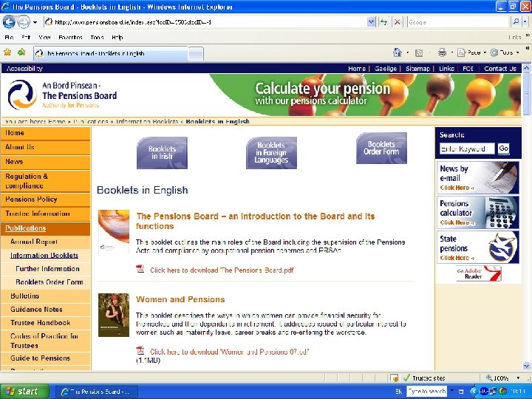The height and width of the screenshot is (399, 532).
Task: Click the Booklets Order Form graphic button
Action: (x=381, y=149)
